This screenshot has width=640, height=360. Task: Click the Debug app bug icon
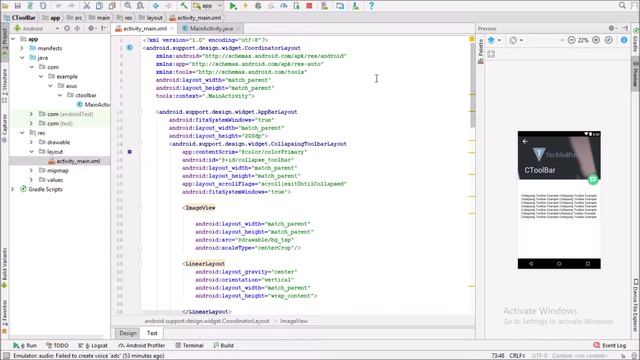[x=258, y=6]
